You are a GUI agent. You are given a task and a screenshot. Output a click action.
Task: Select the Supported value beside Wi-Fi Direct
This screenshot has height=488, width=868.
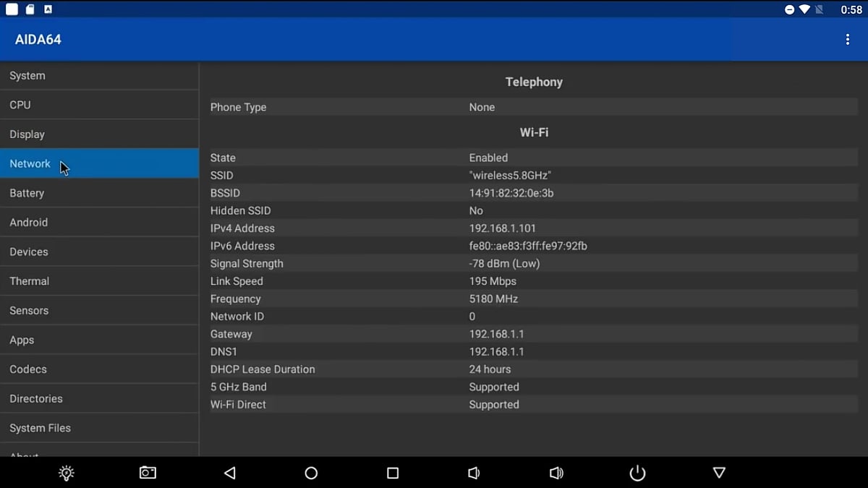494,405
